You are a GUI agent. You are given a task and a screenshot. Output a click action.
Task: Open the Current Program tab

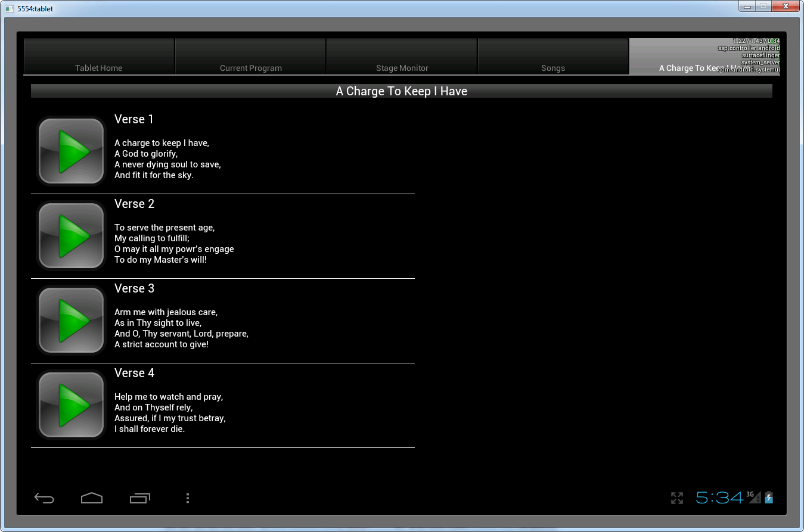pos(251,57)
